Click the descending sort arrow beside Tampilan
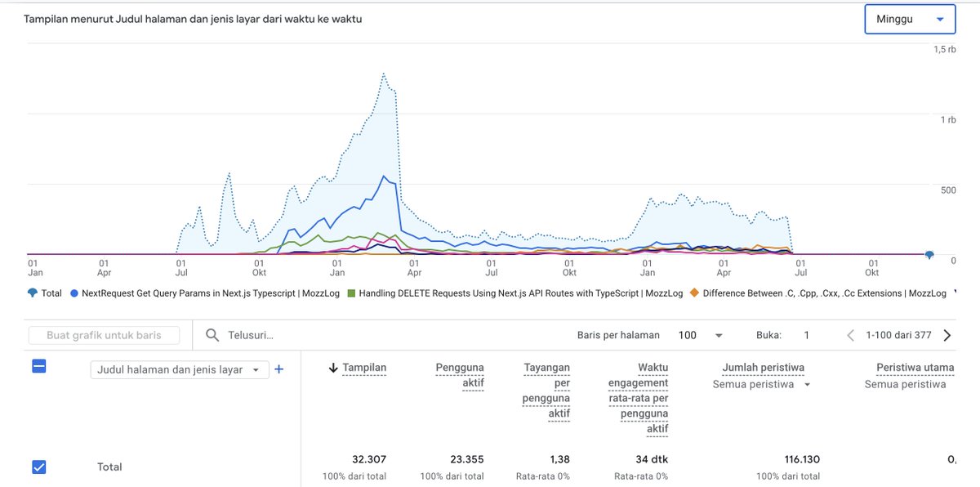The width and height of the screenshot is (980, 487). click(333, 369)
